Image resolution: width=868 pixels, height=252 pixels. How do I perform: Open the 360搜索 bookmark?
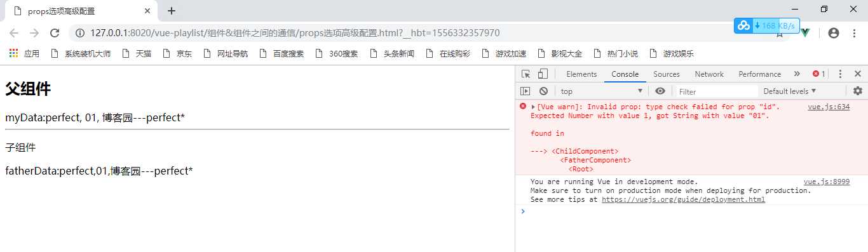click(336, 53)
